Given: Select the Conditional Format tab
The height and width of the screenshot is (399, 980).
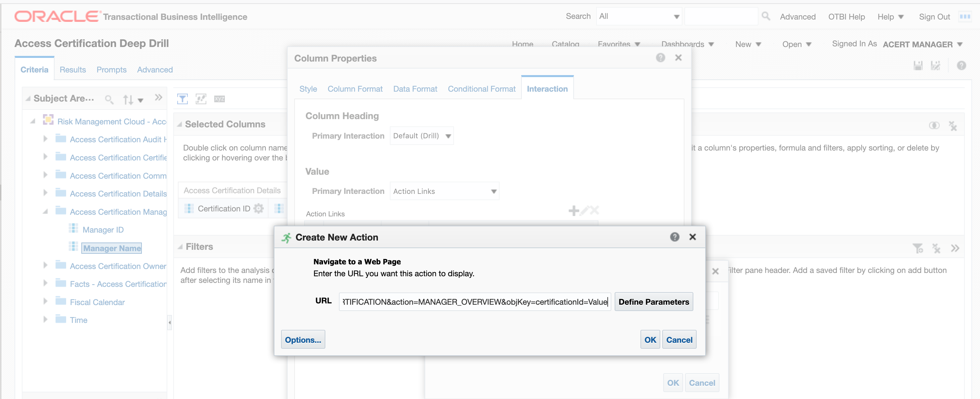Looking at the screenshot, I should 482,89.
